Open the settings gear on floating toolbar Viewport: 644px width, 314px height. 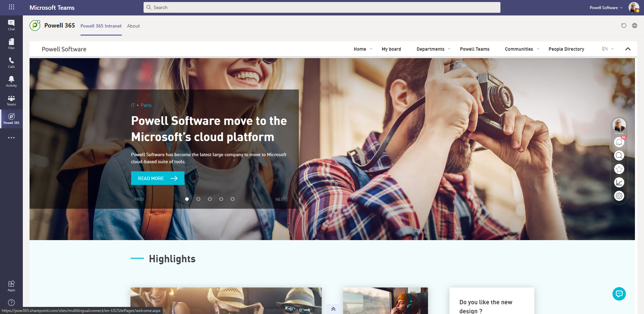619,196
